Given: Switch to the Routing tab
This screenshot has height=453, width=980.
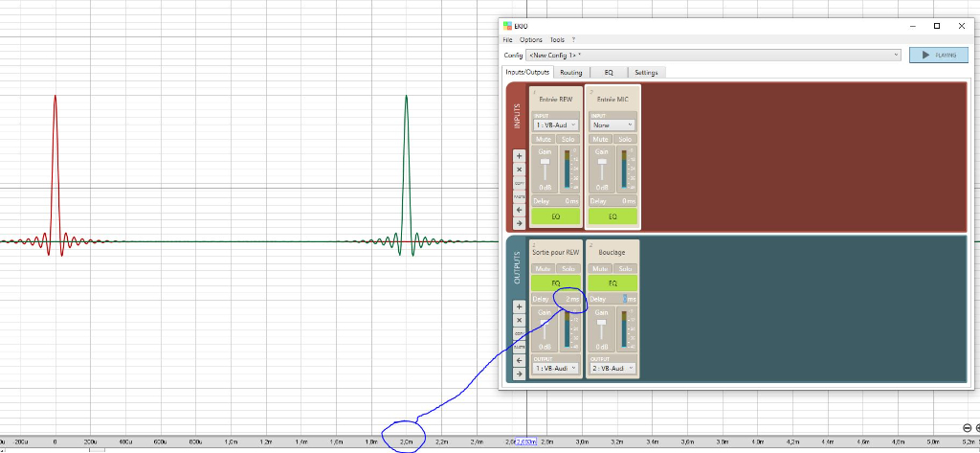Looking at the screenshot, I should [x=570, y=73].
